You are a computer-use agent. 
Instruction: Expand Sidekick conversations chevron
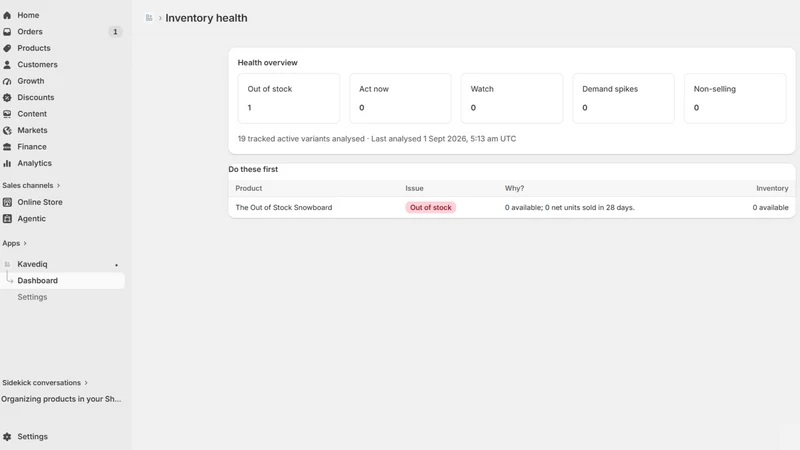[x=86, y=383]
